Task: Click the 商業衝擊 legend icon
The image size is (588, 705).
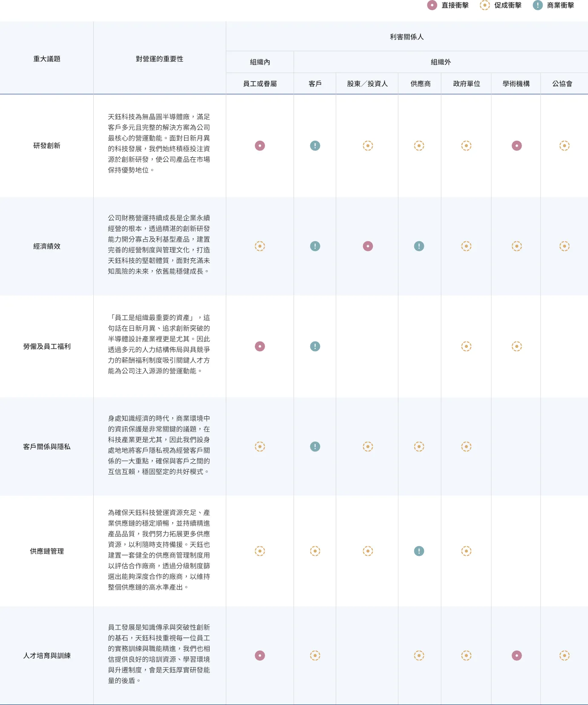Action: [538, 5]
